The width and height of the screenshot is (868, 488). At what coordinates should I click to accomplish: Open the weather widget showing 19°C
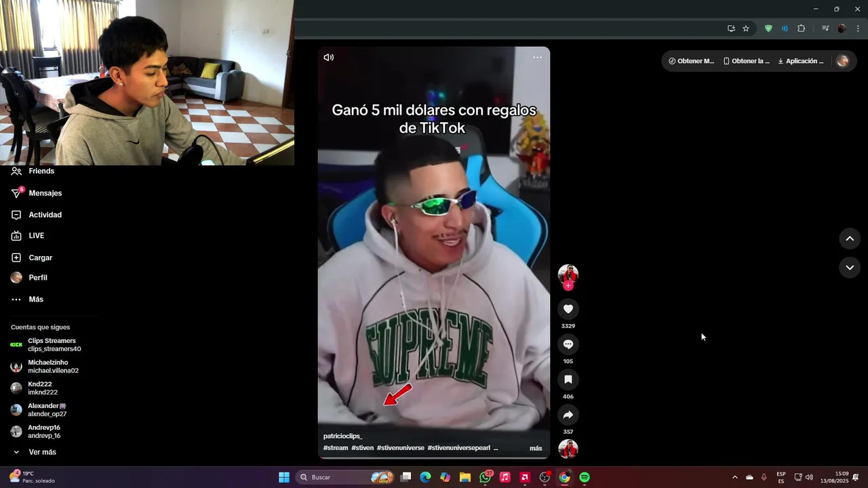click(x=32, y=477)
